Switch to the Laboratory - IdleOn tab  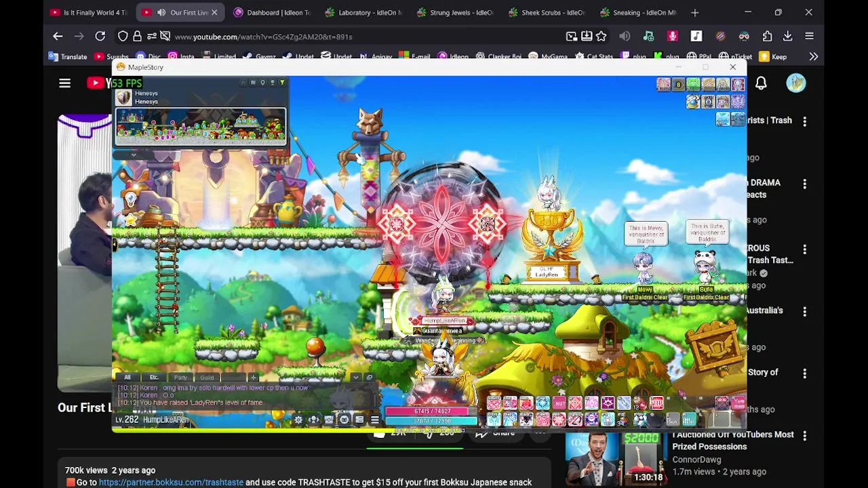coord(363,12)
